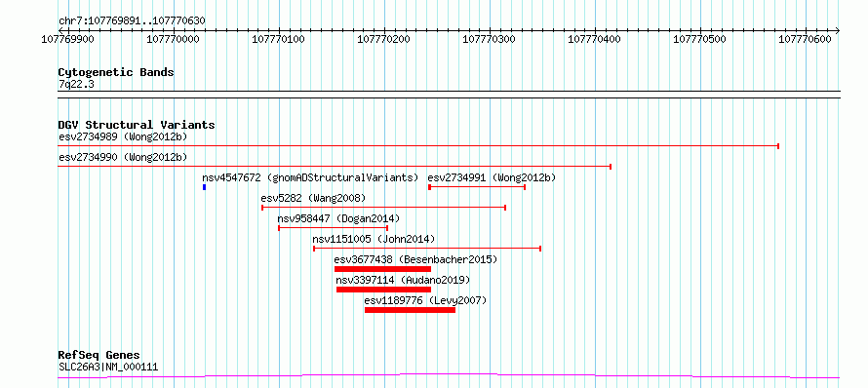Click ruler position 107770000

[174, 39]
